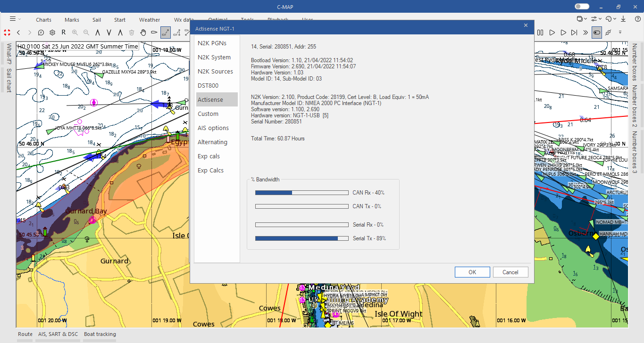
Task: Open the gear settings icon in the toolbar
Action: point(52,33)
